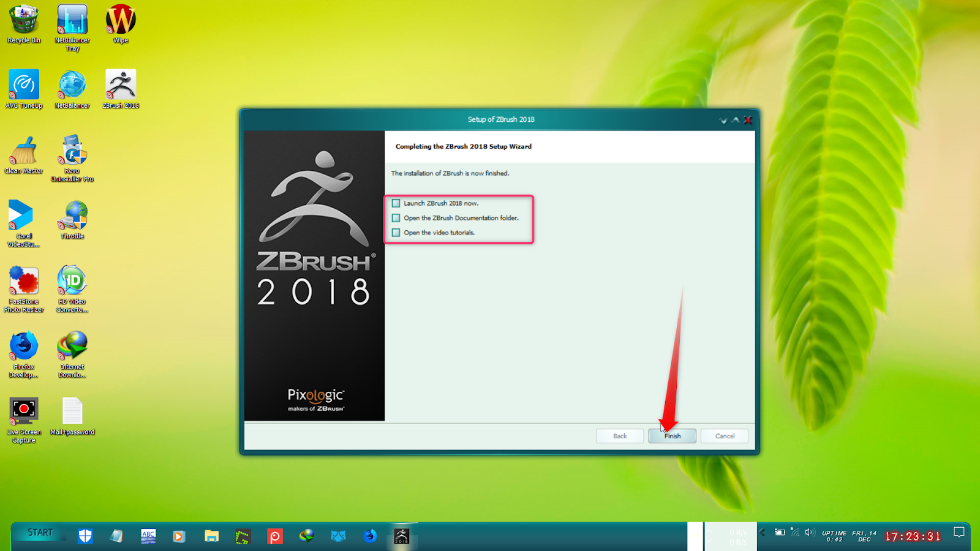Screen dimensions: 980x551
Task: Open the Recycle Bin desktop icon
Action: point(24,24)
